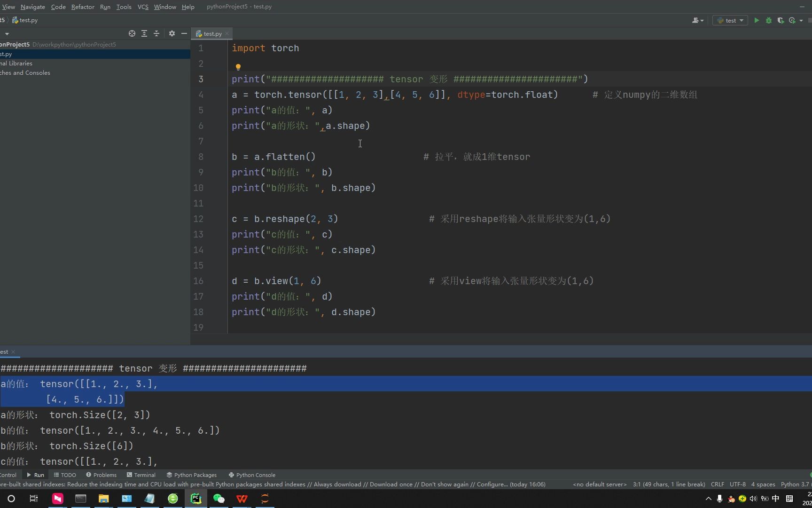The width and height of the screenshot is (812, 508).
Task: Open the code-with-me user dropdown
Action: click(x=697, y=20)
